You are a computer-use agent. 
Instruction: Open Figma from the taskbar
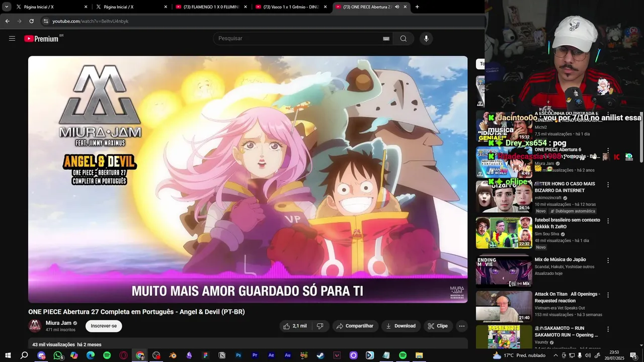pyautogui.click(x=205, y=355)
